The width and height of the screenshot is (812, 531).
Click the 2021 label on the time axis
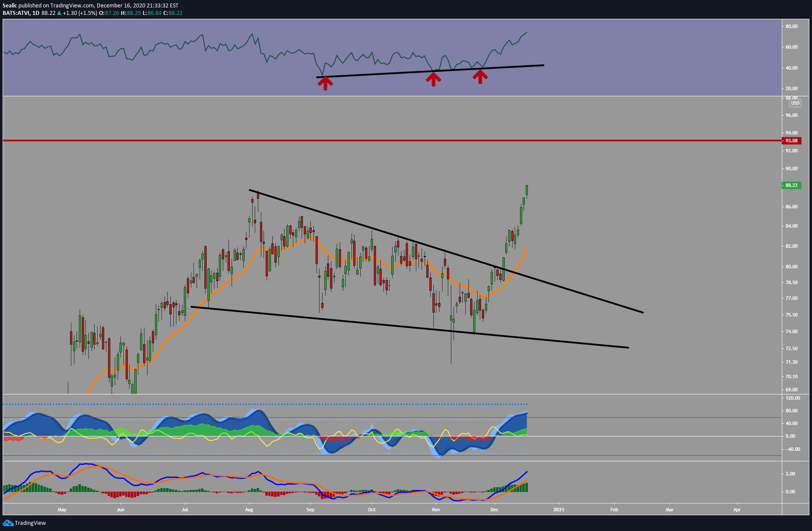(559, 510)
